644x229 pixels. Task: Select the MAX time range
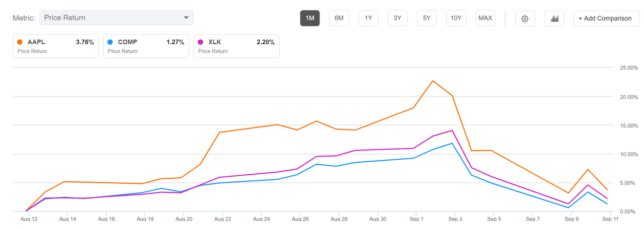(x=485, y=19)
